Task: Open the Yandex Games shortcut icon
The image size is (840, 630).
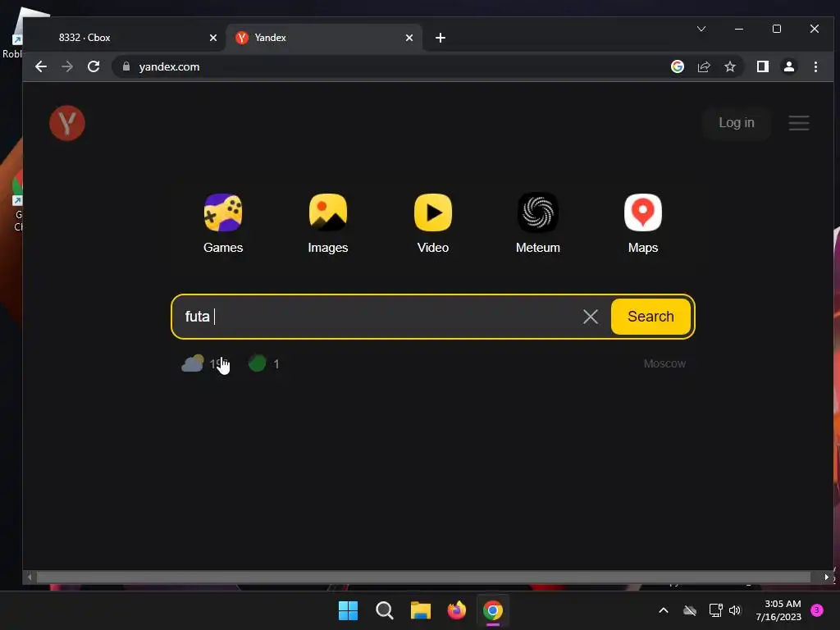Action: (x=223, y=212)
